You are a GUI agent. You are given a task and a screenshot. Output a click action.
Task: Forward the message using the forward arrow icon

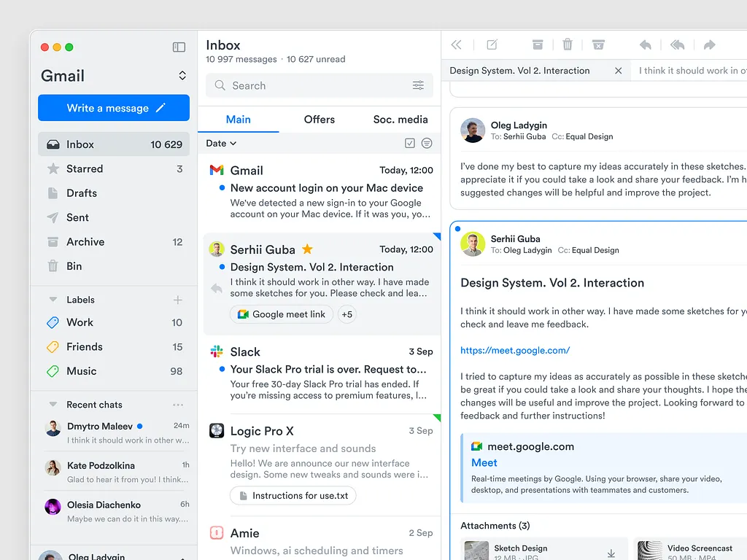(x=708, y=44)
